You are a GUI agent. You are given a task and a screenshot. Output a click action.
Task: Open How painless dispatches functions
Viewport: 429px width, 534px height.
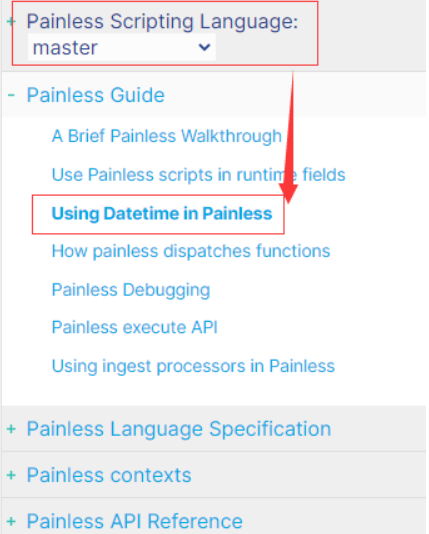pos(191,251)
